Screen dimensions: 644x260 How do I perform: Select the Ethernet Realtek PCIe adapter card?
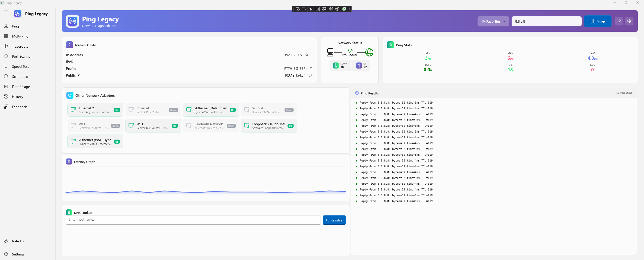[x=153, y=110]
